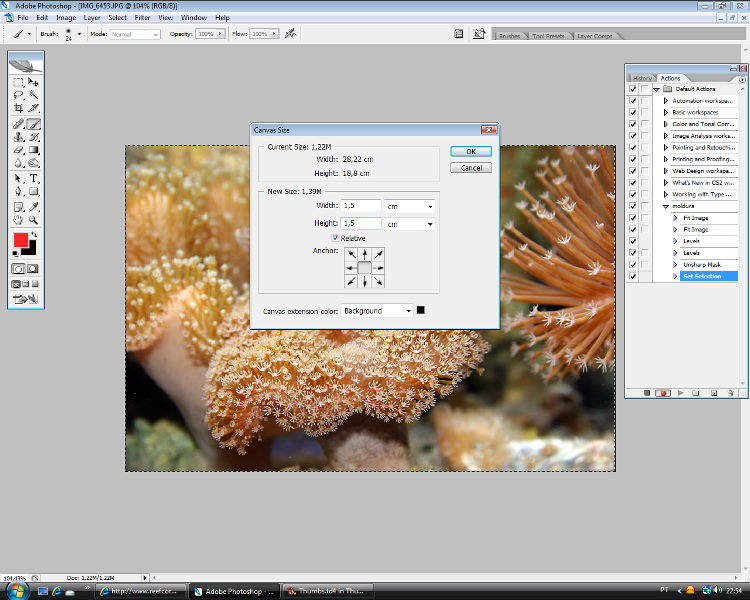
Task: Select the Hand tool
Action: click(19, 220)
